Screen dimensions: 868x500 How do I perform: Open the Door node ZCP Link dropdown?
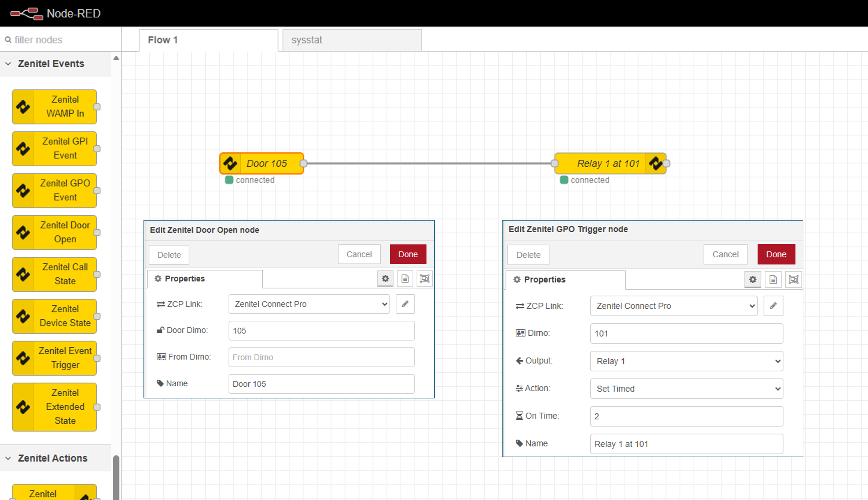(309, 304)
